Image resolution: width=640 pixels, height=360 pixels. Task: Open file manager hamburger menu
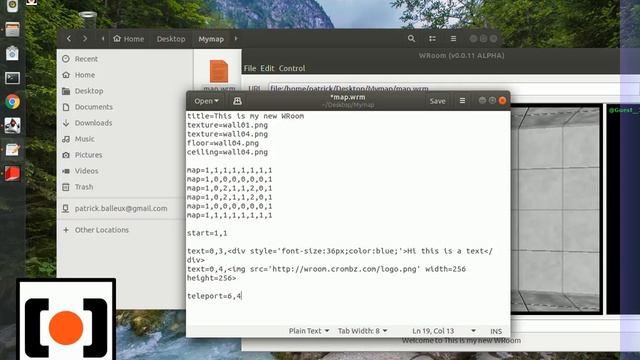click(x=453, y=39)
